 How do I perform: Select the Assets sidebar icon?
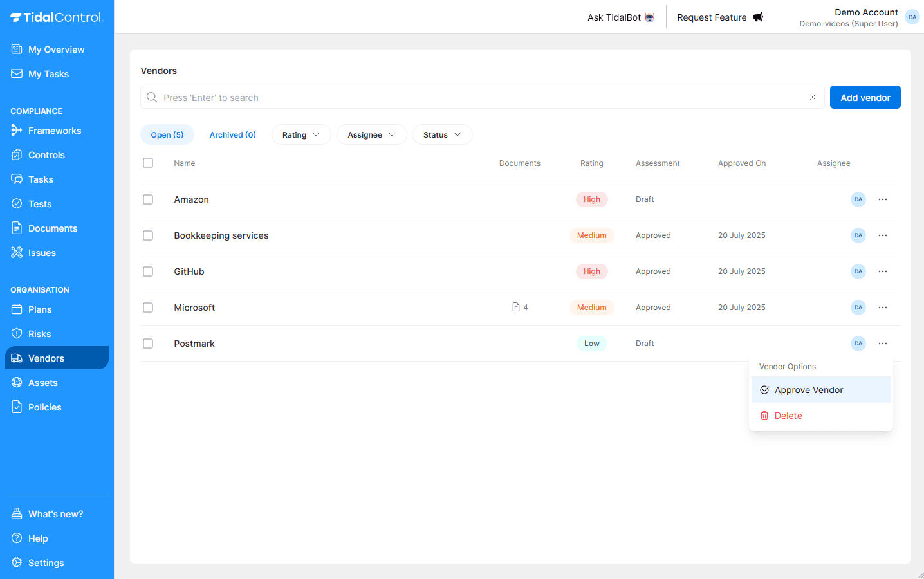[x=17, y=382]
